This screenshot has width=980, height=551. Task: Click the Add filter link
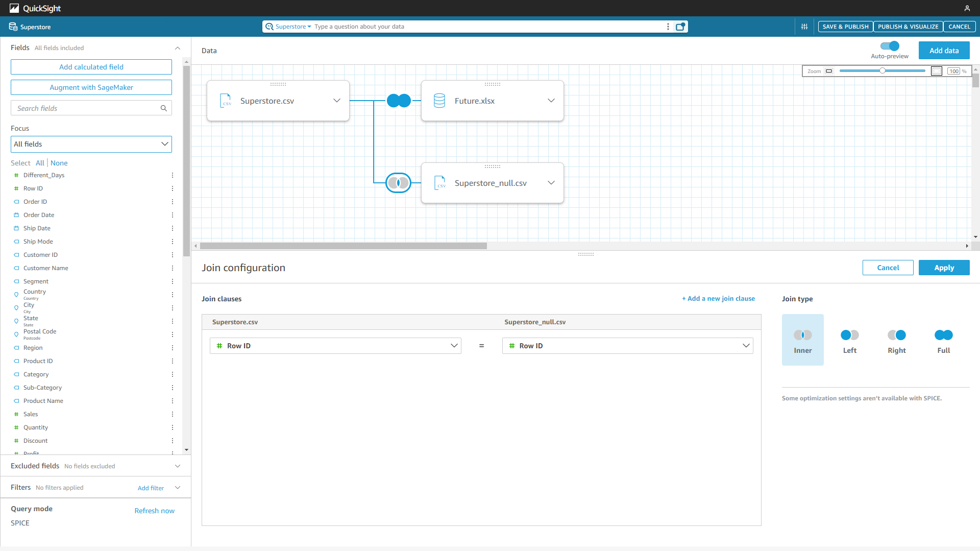pos(151,488)
